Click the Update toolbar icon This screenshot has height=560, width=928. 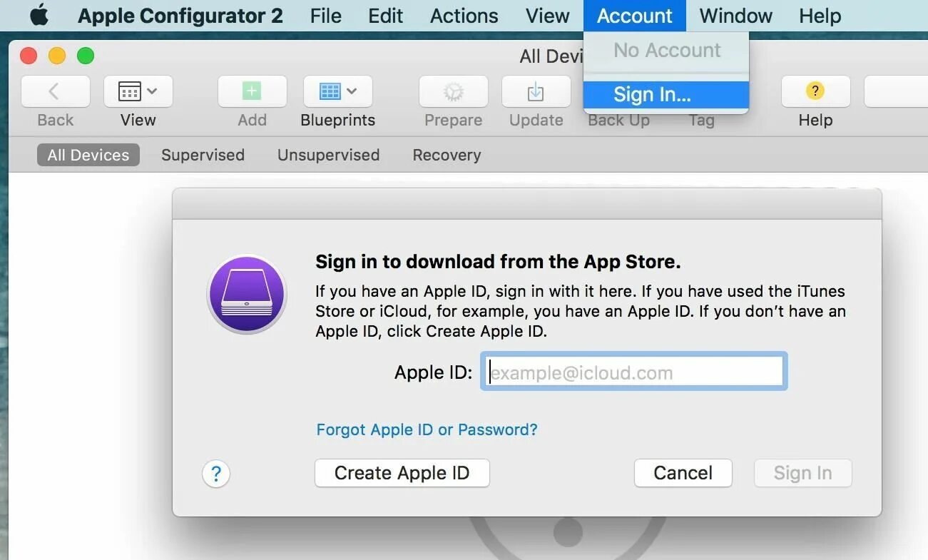[536, 91]
